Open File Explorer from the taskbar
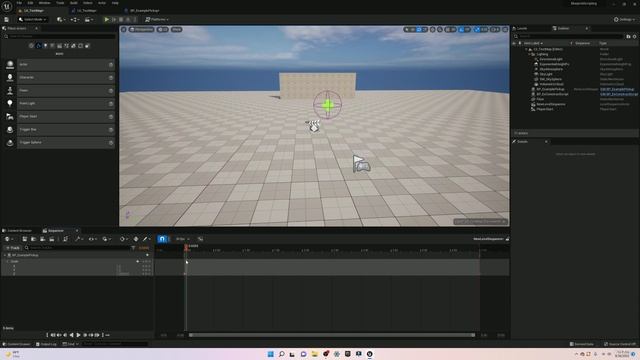 [x=314, y=354]
